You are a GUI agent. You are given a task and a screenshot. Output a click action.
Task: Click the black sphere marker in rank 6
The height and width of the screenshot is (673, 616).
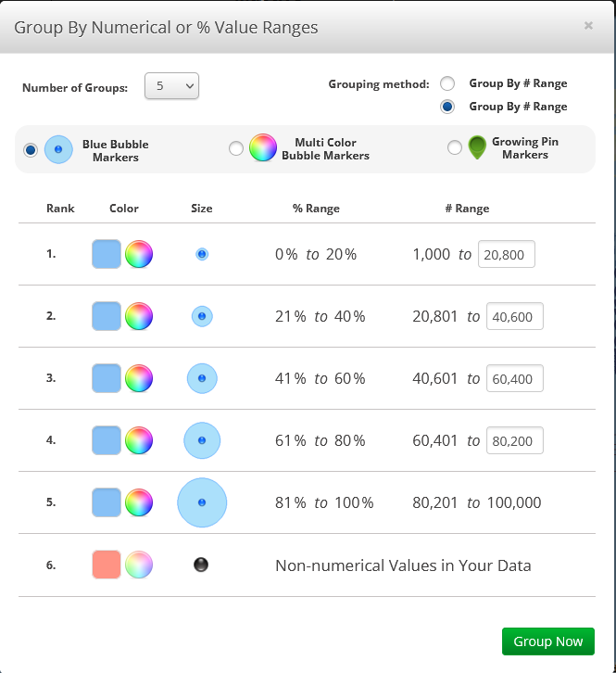click(x=201, y=565)
